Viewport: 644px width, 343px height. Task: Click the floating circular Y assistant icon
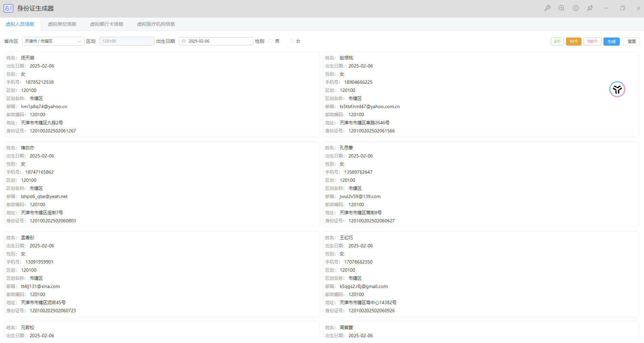[617, 89]
